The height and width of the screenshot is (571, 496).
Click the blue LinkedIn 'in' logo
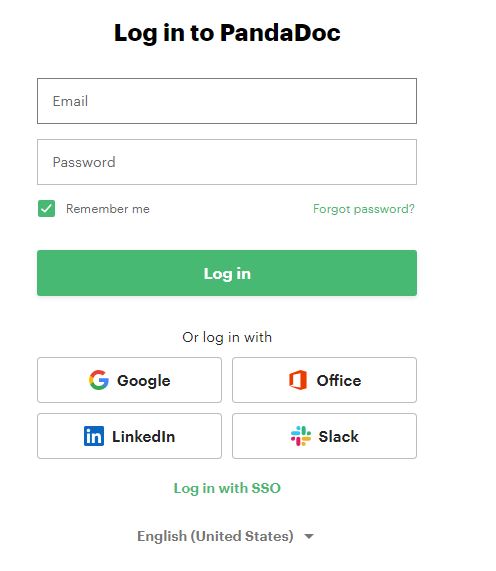94,436
